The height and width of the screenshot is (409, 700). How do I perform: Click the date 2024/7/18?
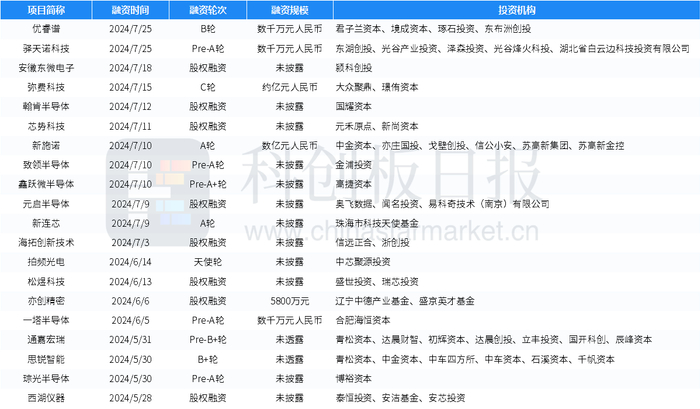click(130, 68)
